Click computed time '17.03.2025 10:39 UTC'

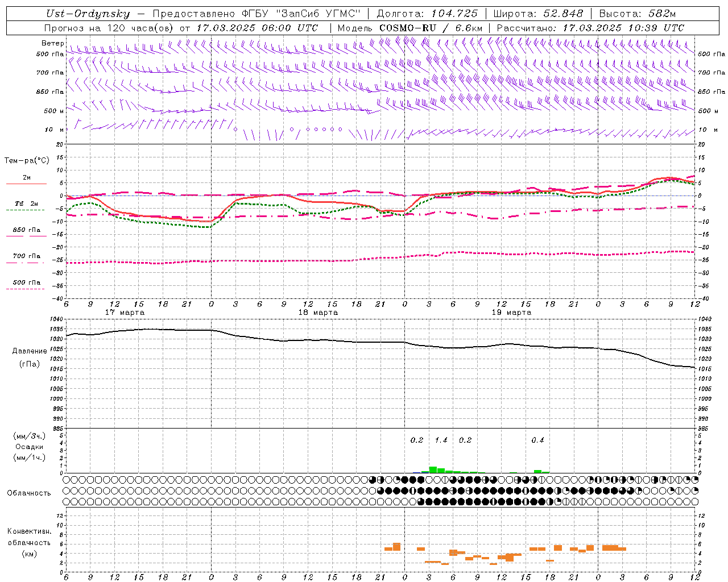623,28
